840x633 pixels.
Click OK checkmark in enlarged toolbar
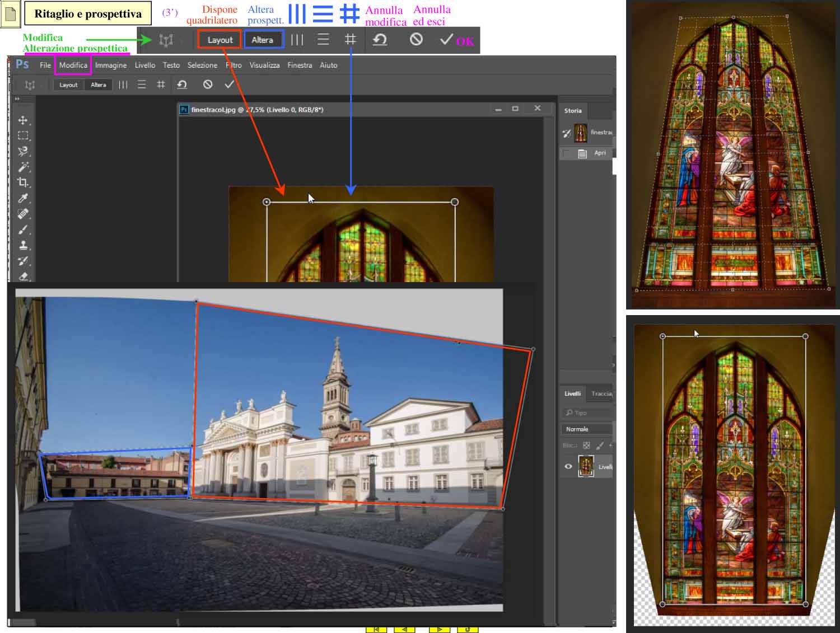446,39
